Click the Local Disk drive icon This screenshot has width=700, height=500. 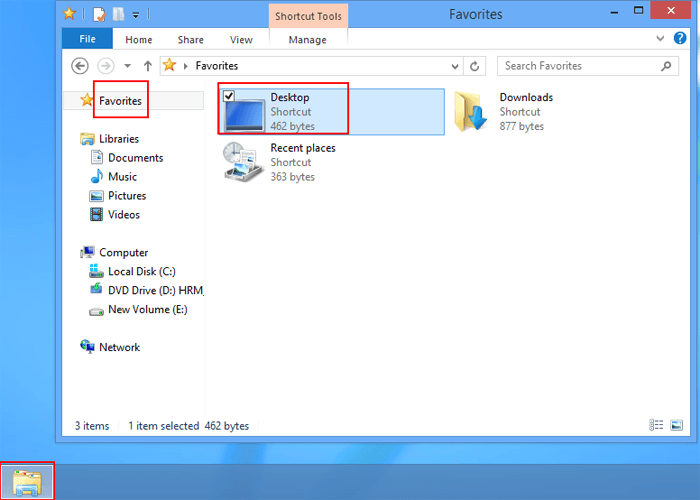[x=96, y=271]
